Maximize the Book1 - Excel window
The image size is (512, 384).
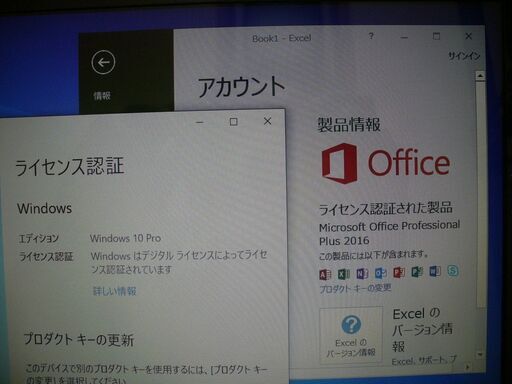pos(436,36)
